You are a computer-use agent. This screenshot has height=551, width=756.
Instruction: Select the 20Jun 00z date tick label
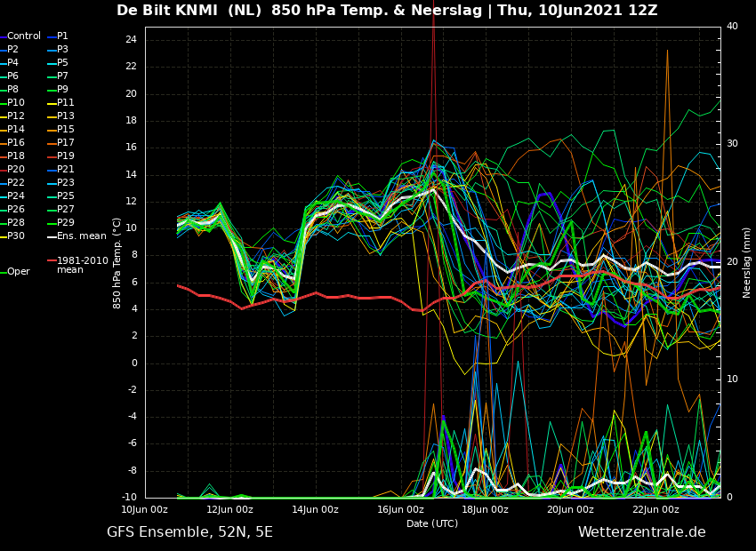pos(570,510)
